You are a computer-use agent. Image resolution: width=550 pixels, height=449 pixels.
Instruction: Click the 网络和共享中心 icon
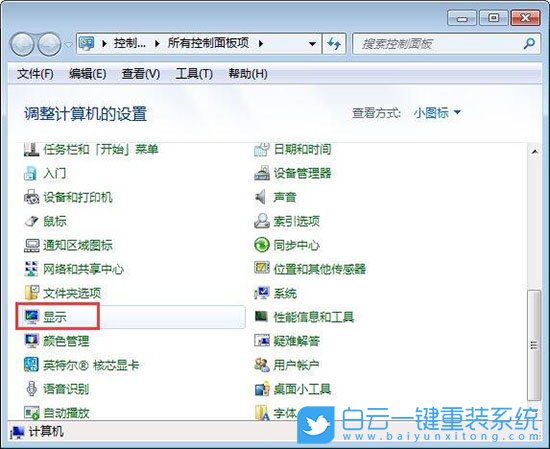31,269
